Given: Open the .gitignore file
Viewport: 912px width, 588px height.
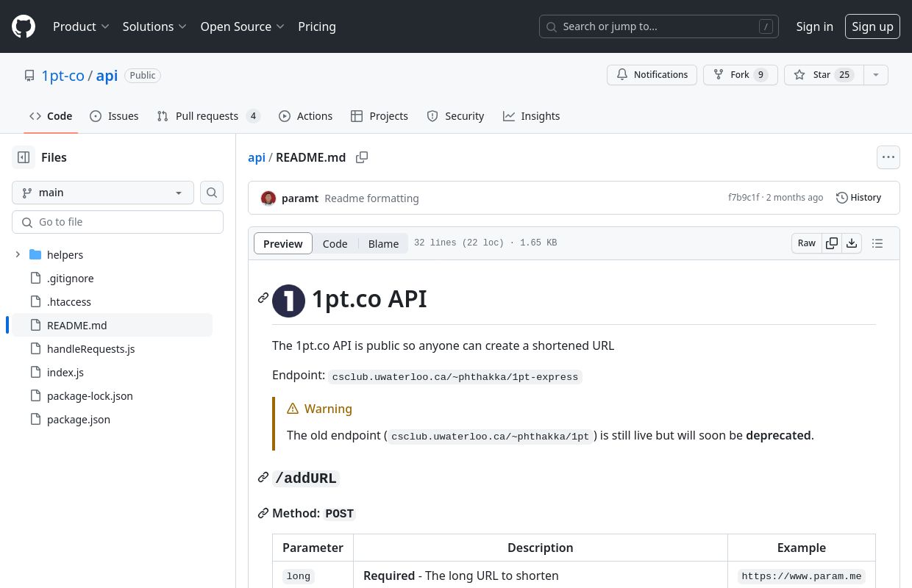Looking at the screenshot, I should pyautogui.click(x=70, y=279).
